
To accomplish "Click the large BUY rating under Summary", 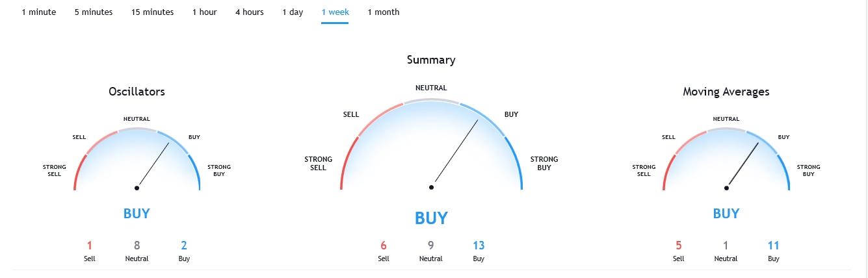I will click(x=431, y=218).
